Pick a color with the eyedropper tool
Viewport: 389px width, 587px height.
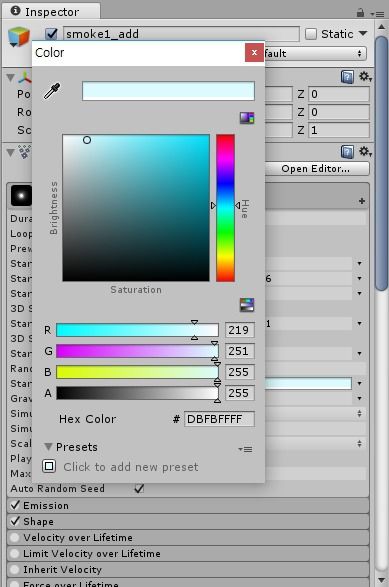(x=52, y=91)
